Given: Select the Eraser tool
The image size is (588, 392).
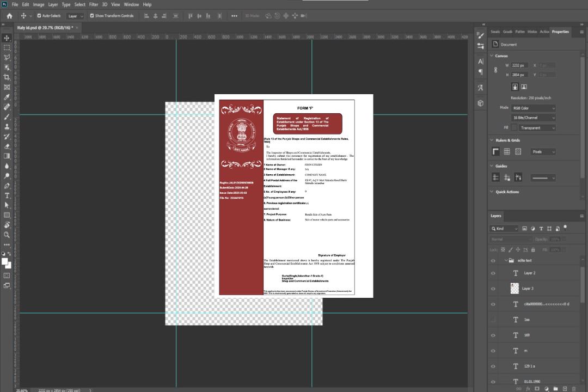Looking at the screenshot, I should pyautogui.click(x=7, y=146).
